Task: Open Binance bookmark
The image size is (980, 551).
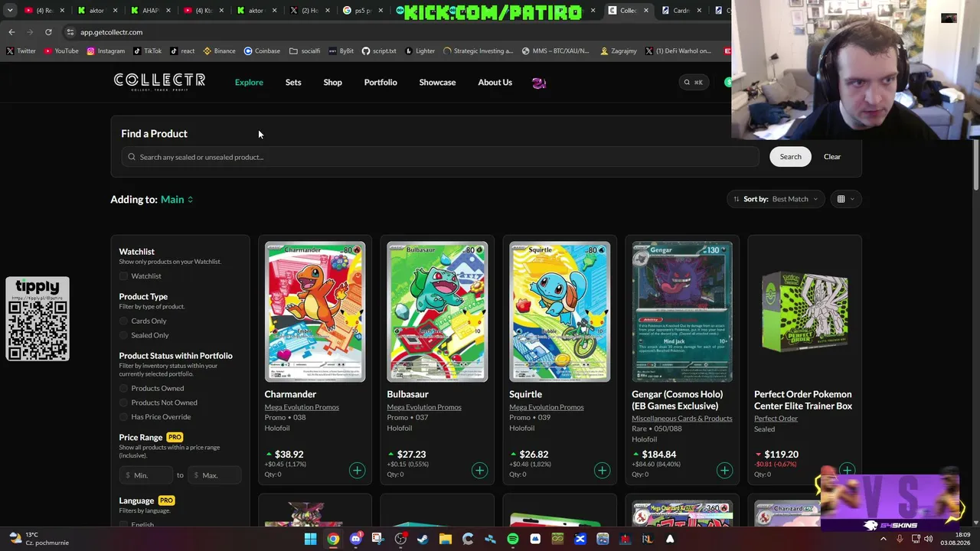Action: click(x=219, y=51)
